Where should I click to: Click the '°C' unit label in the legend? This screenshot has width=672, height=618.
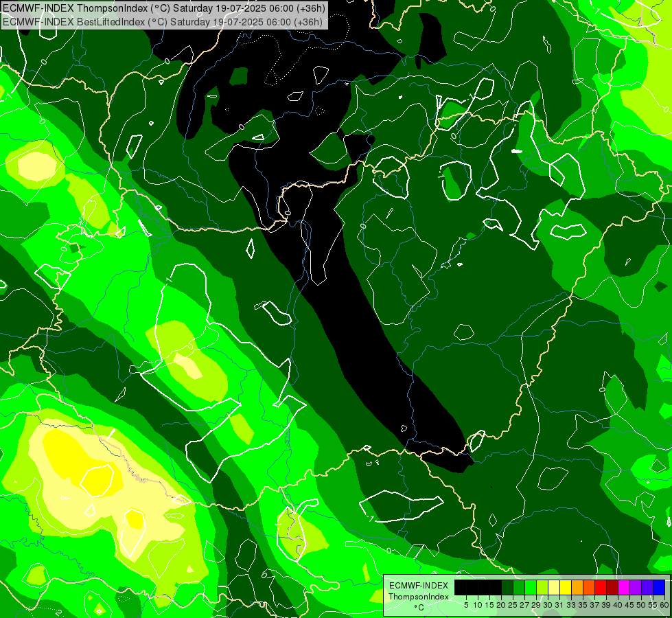pos(419,607)
